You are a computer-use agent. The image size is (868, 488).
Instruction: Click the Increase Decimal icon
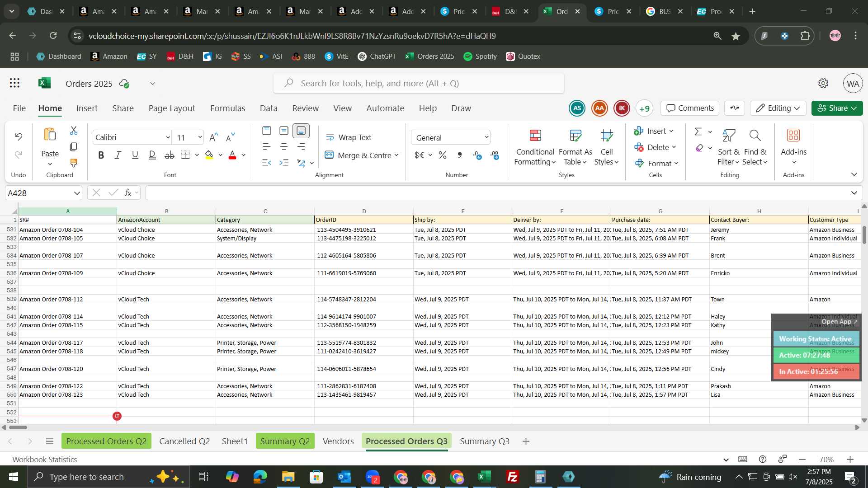(477, 155)
